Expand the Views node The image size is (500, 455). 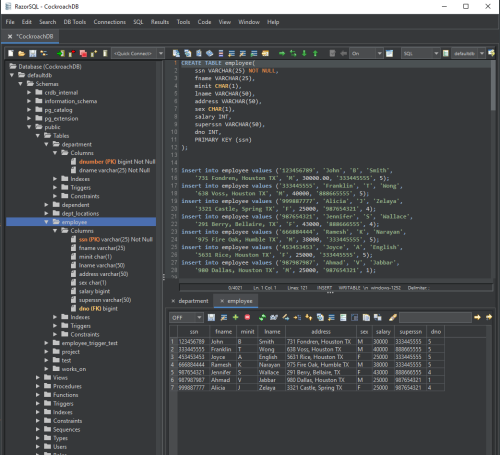click(38, 377)
